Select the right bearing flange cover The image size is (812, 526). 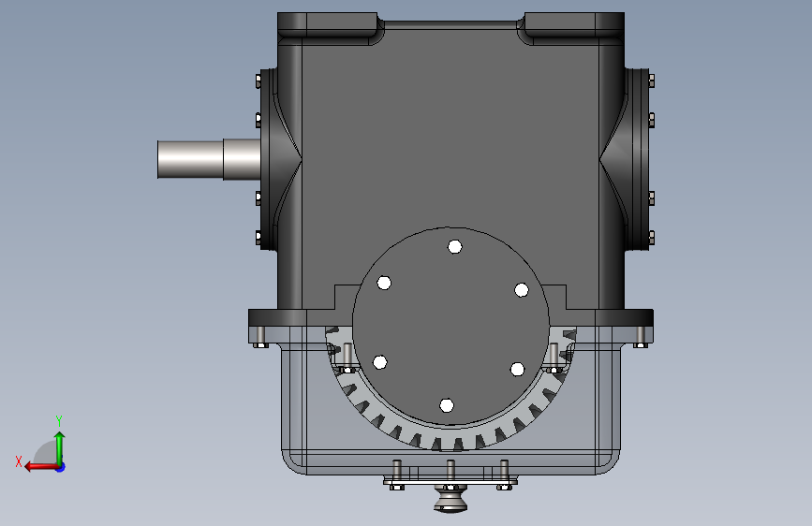tap(639, 159)
